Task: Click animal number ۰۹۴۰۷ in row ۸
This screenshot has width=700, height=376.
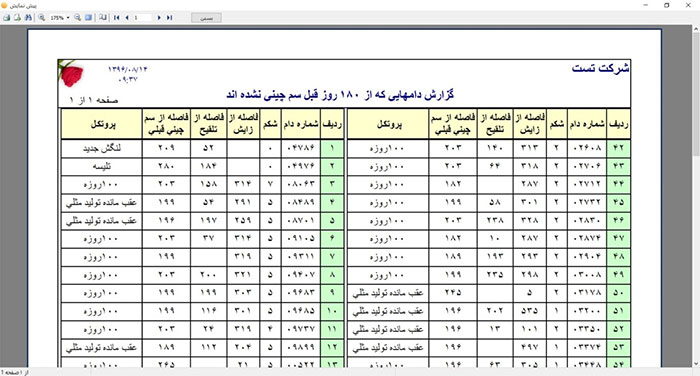Action: pyautogui.click(x=300, y=275)
